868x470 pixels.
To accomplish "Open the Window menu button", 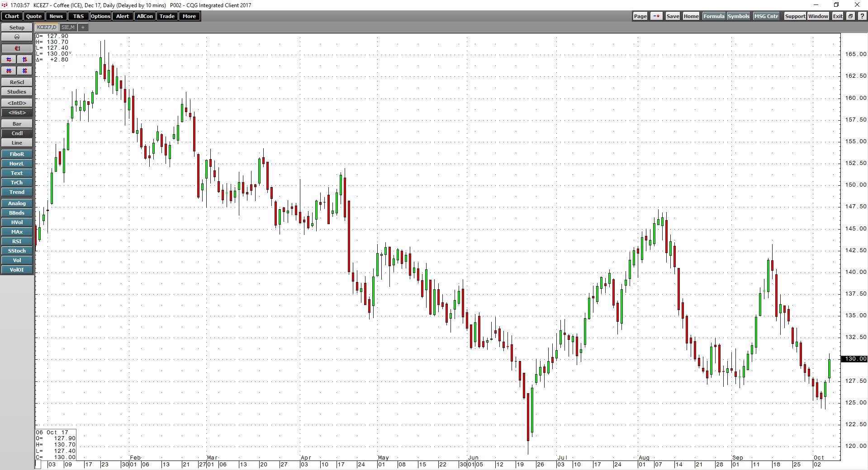I will [818, 16].
